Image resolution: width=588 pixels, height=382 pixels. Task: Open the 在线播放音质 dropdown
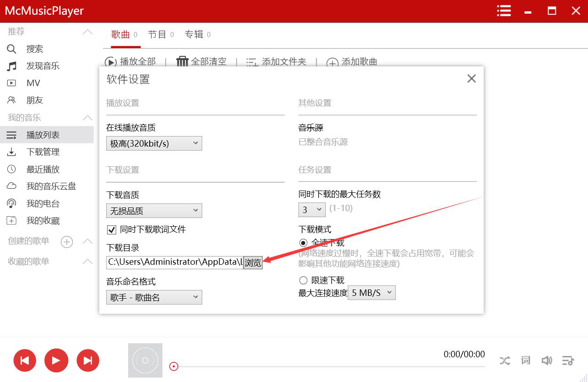(x=154, y=143)
